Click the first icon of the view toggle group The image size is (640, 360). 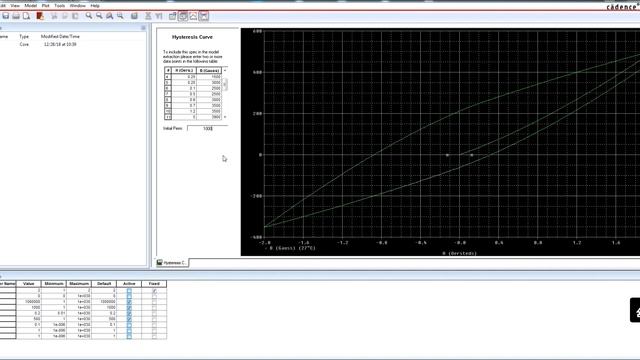(x=173, y=16)
